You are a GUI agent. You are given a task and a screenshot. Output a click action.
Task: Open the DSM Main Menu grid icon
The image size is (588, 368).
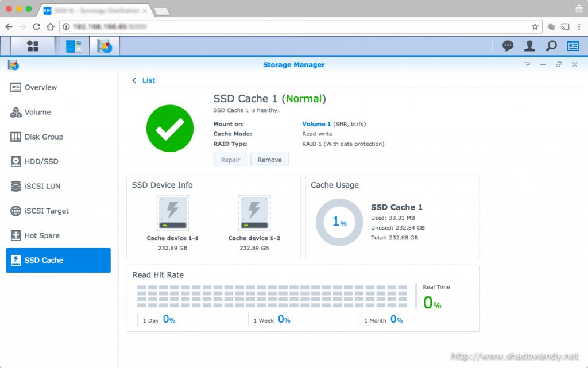(33, 47)
